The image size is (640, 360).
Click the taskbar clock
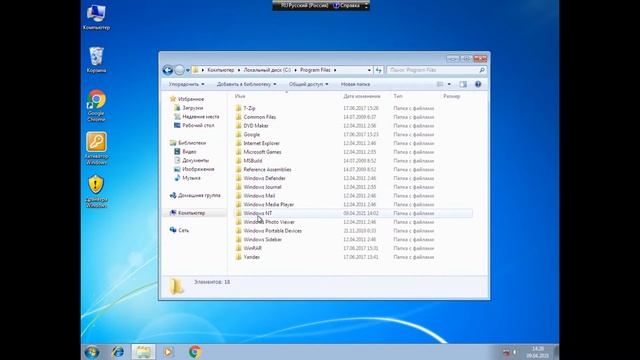(x=538, y=352)
